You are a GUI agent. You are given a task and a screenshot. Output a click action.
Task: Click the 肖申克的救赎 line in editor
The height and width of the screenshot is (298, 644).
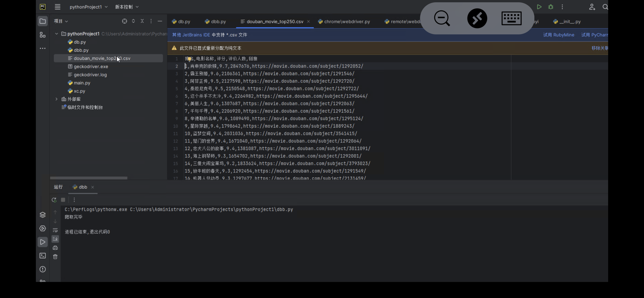pos(274,66)
